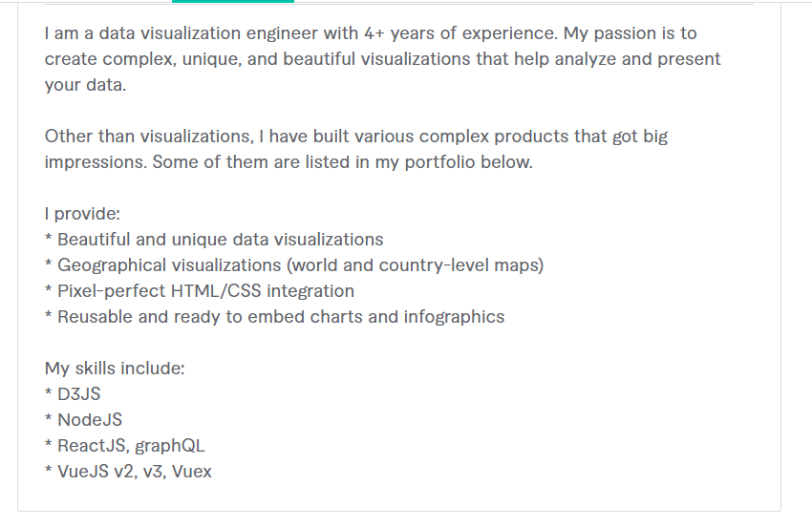Click the "I provide:" heading text

coord(82,214)
